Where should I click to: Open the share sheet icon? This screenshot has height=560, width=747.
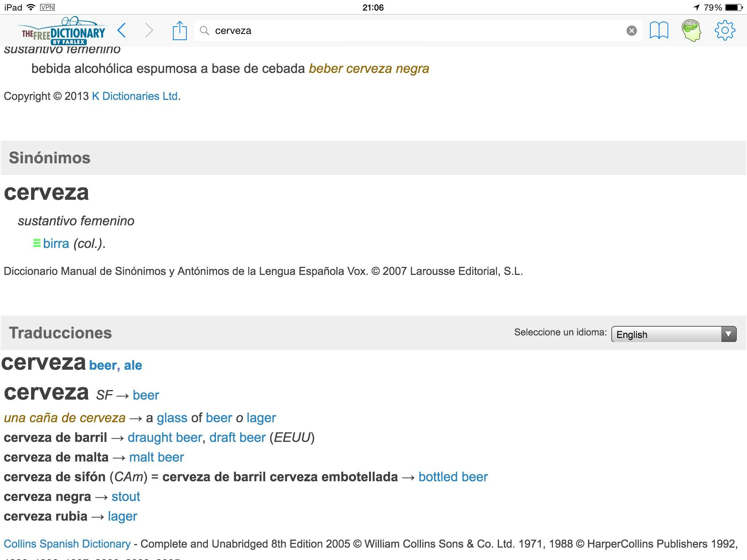pos(179,30)
